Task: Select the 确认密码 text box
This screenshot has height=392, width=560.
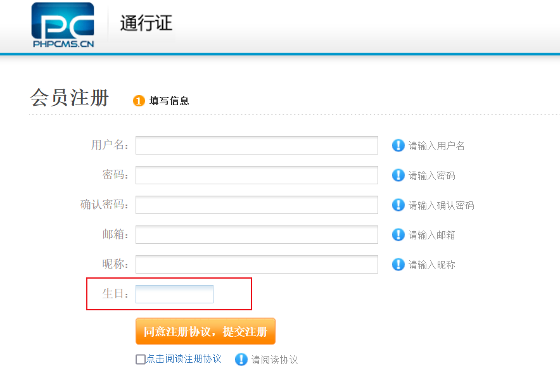Action: point(257,205)
